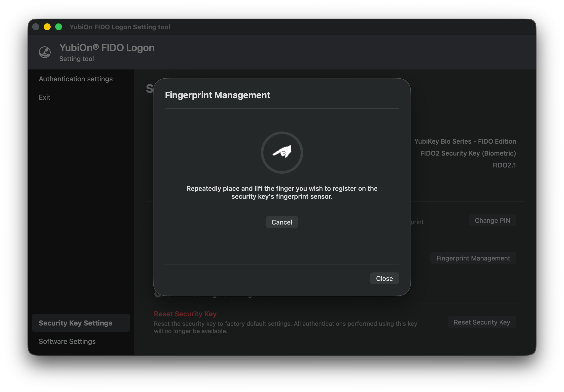
Task: Click the gray close window button
Action: coord(36,27)
